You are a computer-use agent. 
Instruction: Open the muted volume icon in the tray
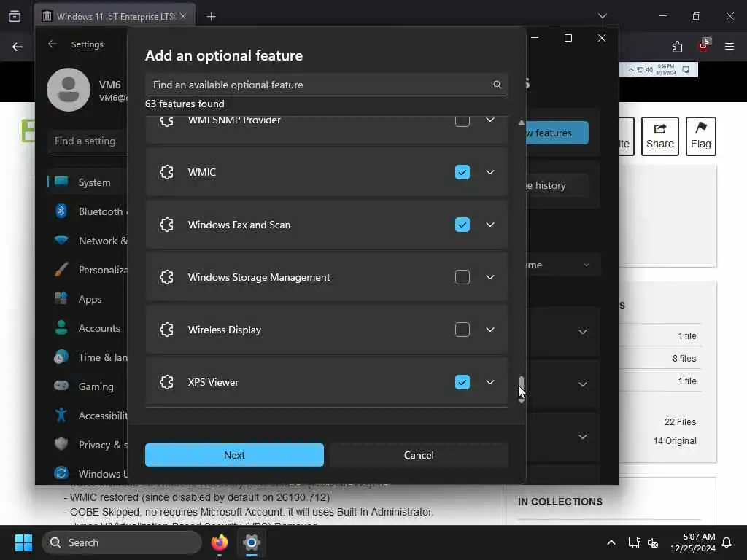coord(653,542)
